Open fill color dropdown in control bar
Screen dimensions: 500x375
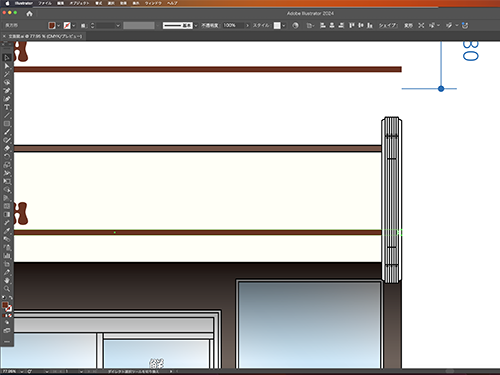click(x=59, y=25)
